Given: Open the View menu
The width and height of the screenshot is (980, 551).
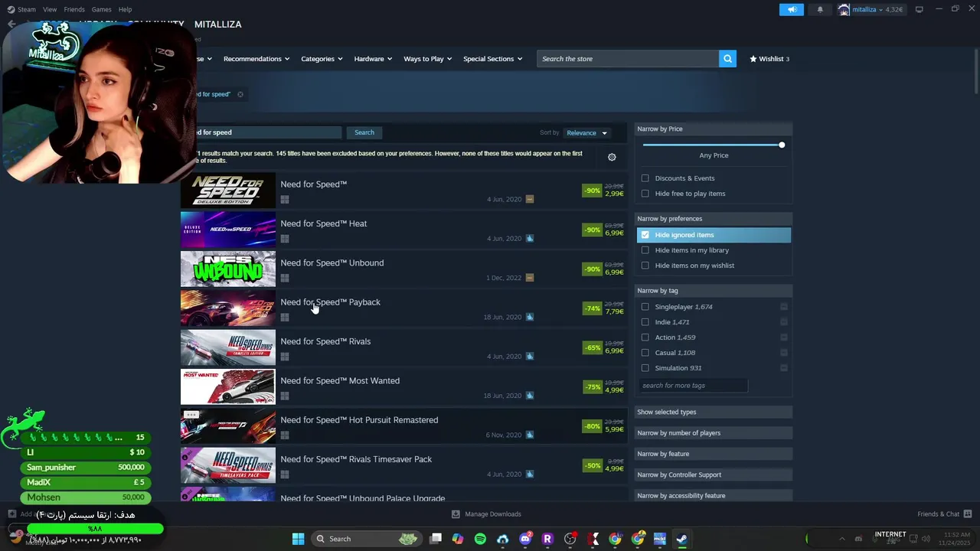Looking at the screenshot, I should click(50, 9).
